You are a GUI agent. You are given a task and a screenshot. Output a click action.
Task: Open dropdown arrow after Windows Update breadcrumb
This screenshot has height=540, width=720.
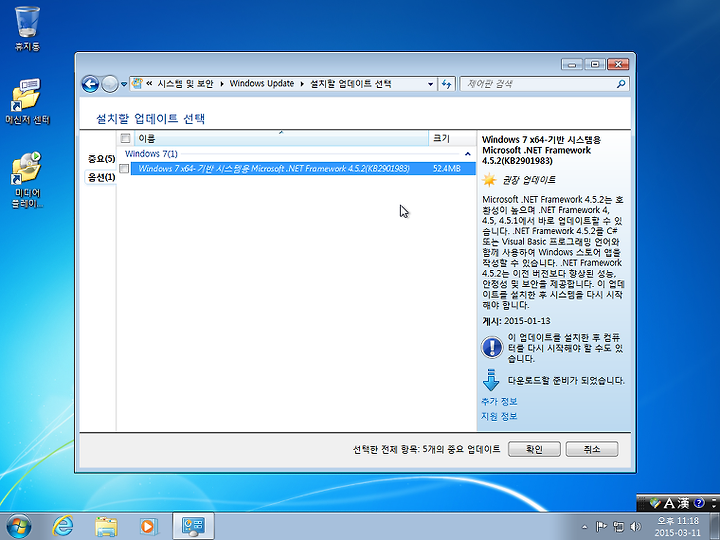(x=302, y=84)
